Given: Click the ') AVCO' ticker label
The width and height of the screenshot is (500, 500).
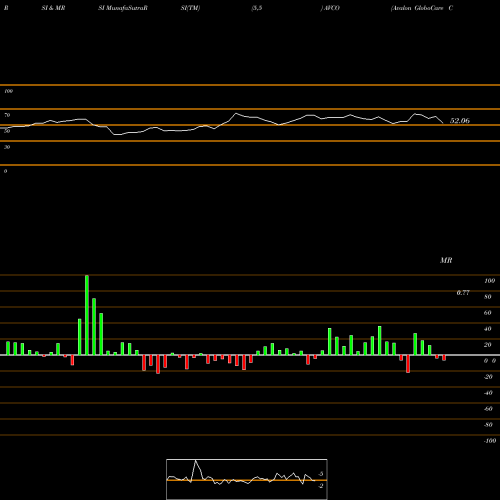Looking at the screenshot, I should point(330,8).
